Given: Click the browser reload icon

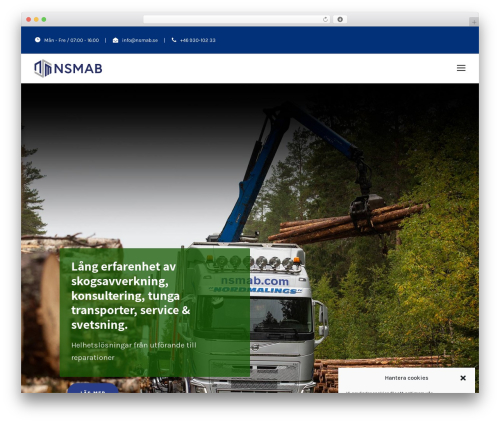Looking at the screenshot, I should [325, 19].
